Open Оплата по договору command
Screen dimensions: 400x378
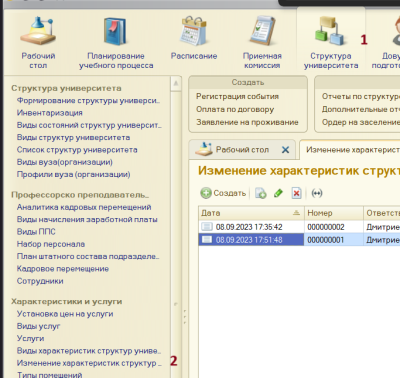[x=235, y=109]
